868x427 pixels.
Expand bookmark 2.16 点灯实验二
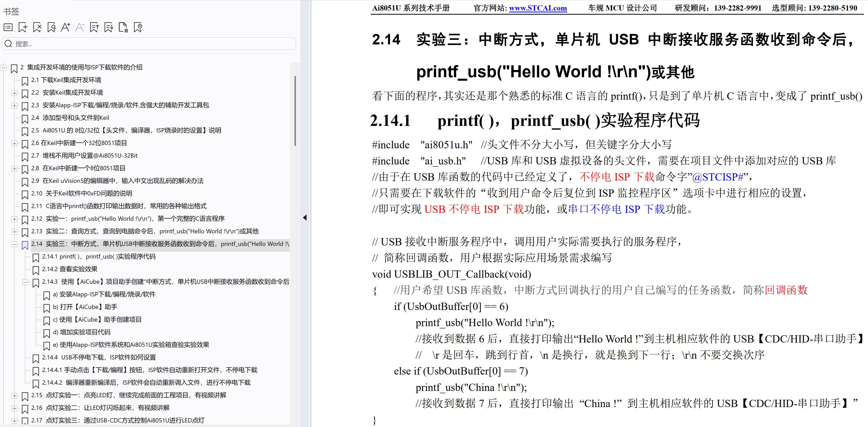coord(14,409)
